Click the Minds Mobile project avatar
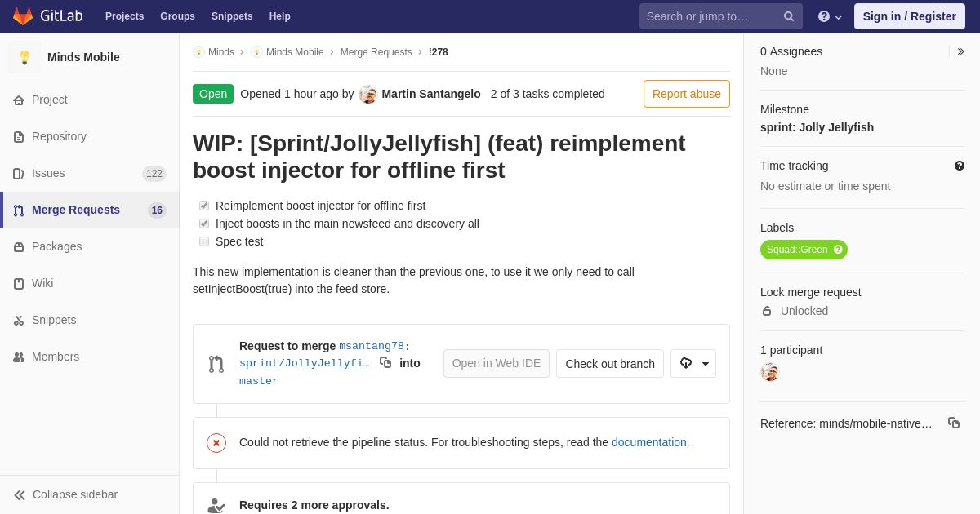980x514 pixels. [24, 57]
